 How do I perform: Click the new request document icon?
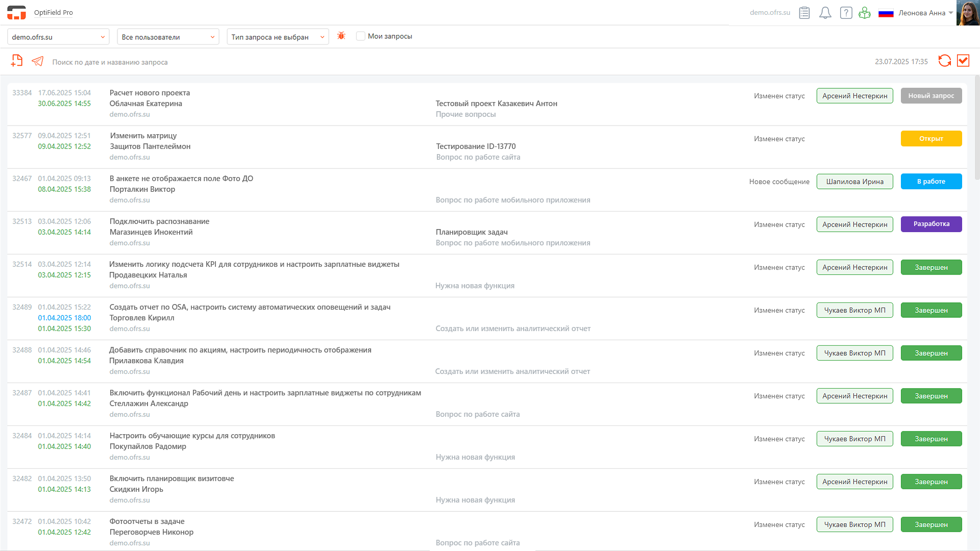tap(17, 61)
